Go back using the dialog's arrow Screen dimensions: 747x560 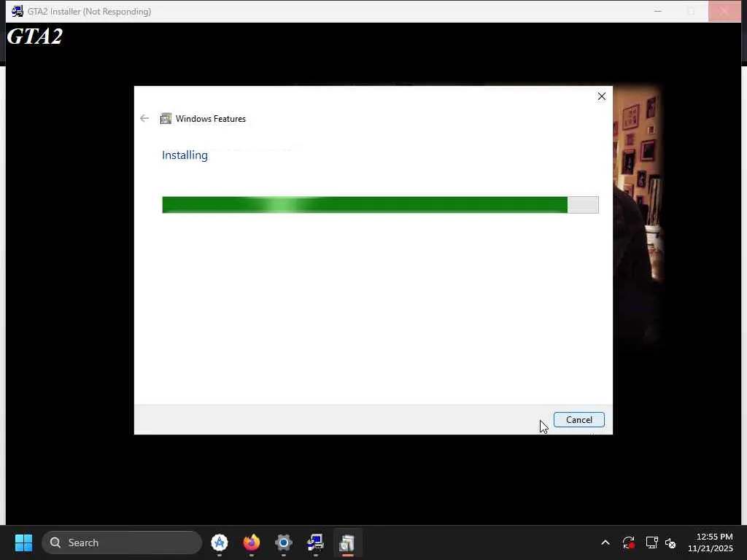point(144,118)
